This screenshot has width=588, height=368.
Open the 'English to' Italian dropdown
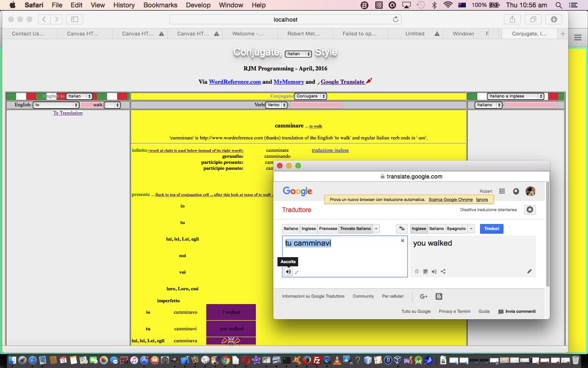(79, 96)
